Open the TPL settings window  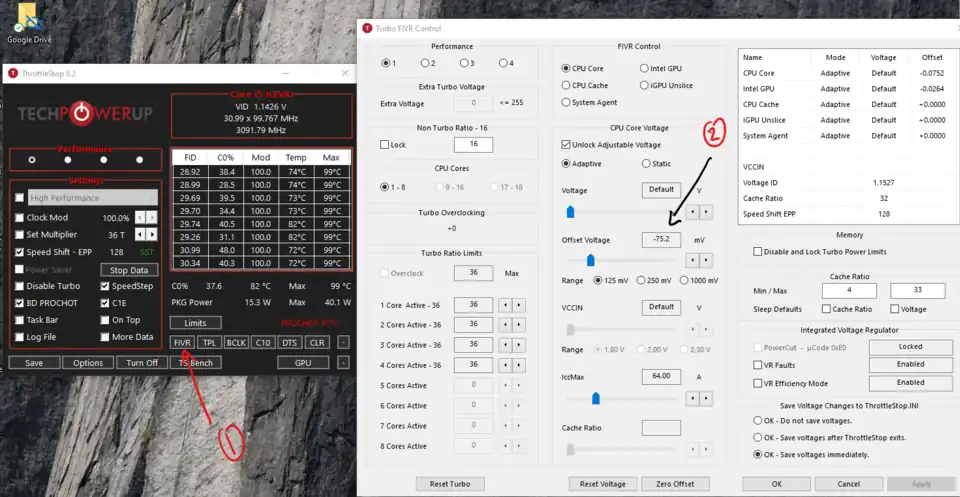coord(209,342)
